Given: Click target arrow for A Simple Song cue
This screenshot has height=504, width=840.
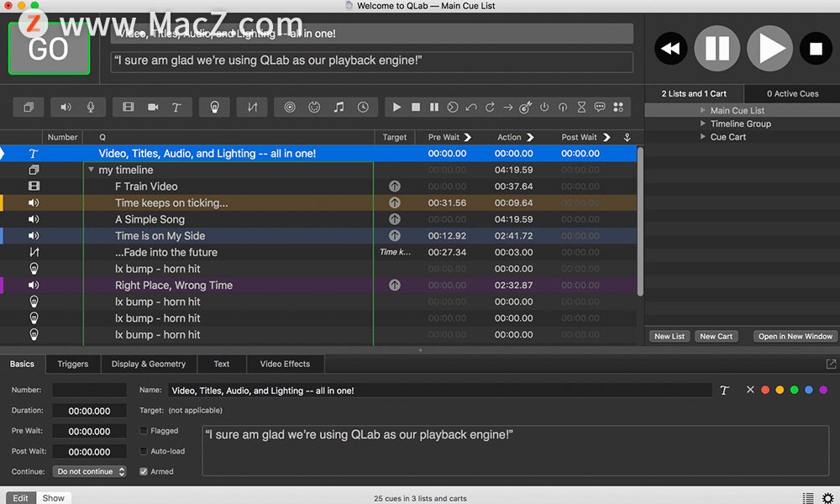Looking at the screenshot, I should [x=395, y=219].
